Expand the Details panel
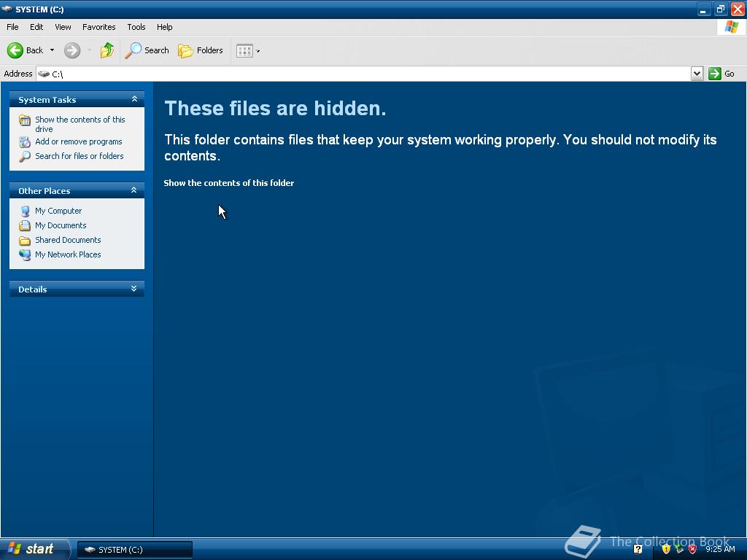 point(134,289)
